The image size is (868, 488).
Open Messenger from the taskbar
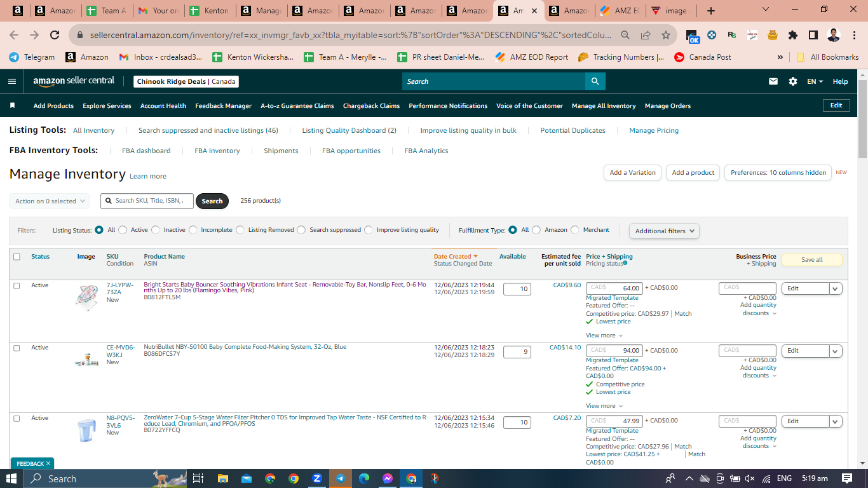click(x=387, y=478)
